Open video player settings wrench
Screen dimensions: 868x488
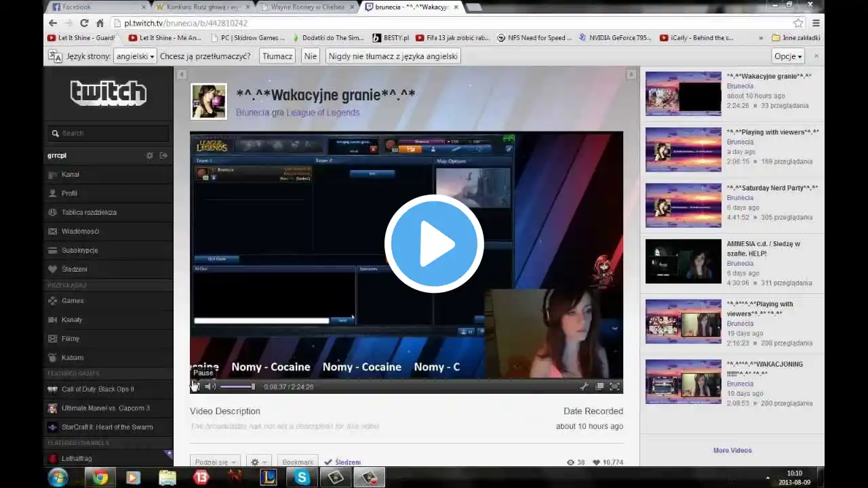[x=584, y=386]
